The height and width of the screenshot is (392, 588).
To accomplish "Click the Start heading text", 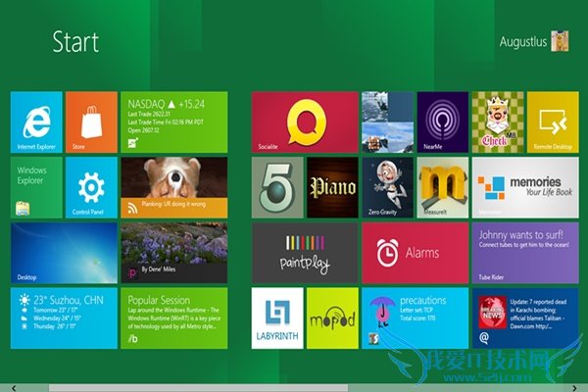I will (75, 41).
